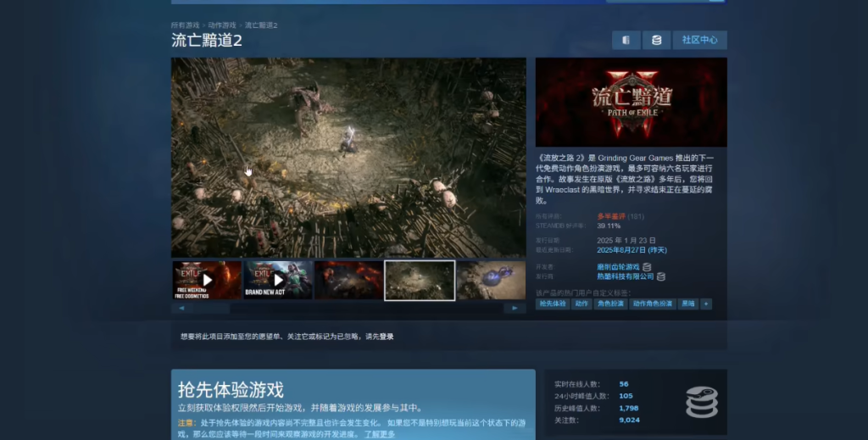Open publisher link 热酷科技有限公司
The image size is (868, 440).
pyautogui.click(x=625, y=276)
